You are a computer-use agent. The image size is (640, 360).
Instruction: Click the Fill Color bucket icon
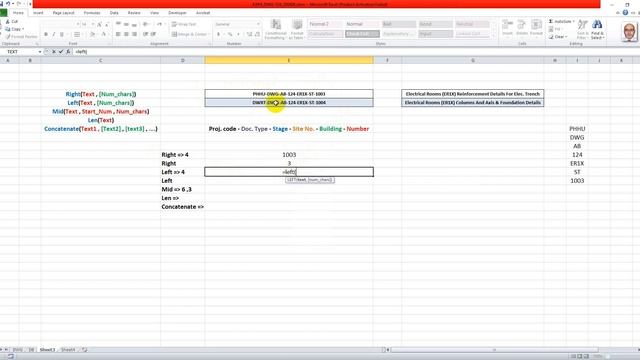tap(92, 34)
